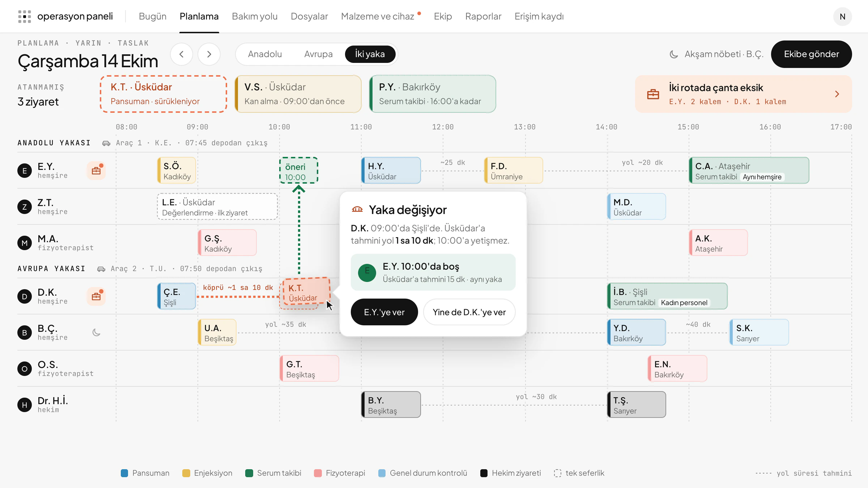Select unassigned V.S. Üsküdar Kan alma card
868x488 pixels.
(298, 94)
